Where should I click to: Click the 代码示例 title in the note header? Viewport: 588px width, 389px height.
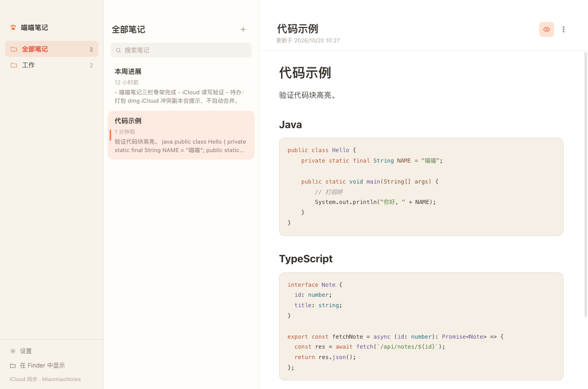tap(297, 28)
